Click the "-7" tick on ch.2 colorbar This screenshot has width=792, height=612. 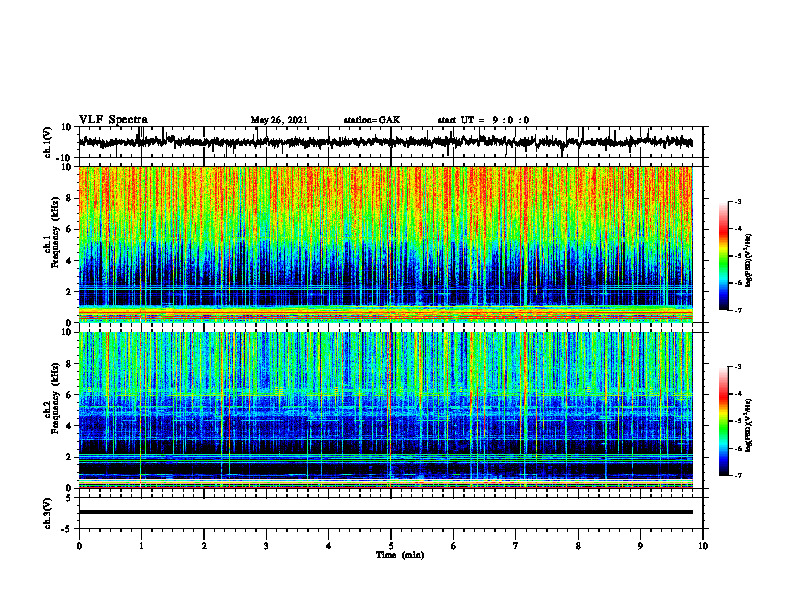(x=738, y=476)
